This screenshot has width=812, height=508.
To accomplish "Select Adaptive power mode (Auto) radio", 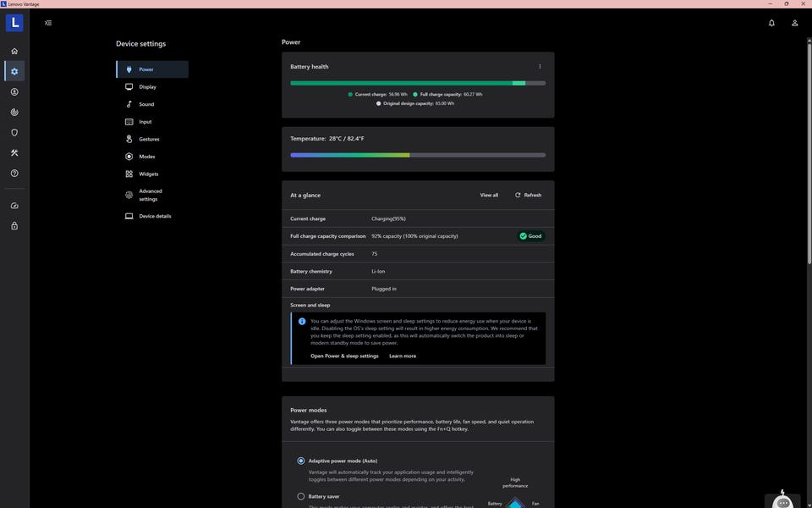I will (301, 461).
